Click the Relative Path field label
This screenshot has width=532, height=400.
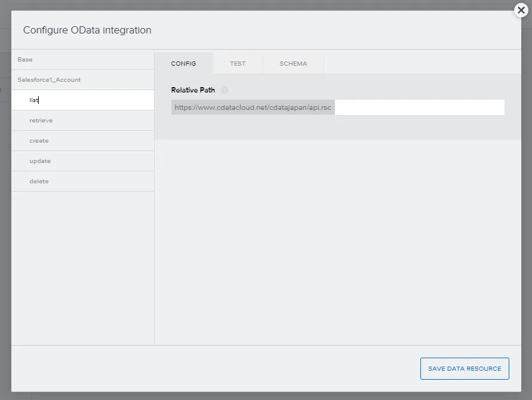coord(193,90)
